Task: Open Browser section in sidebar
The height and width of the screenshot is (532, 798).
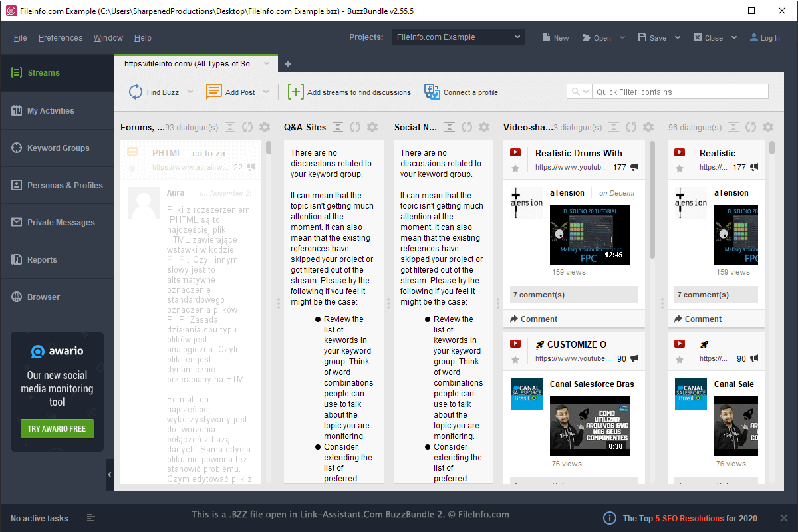Action: [57, 297]
